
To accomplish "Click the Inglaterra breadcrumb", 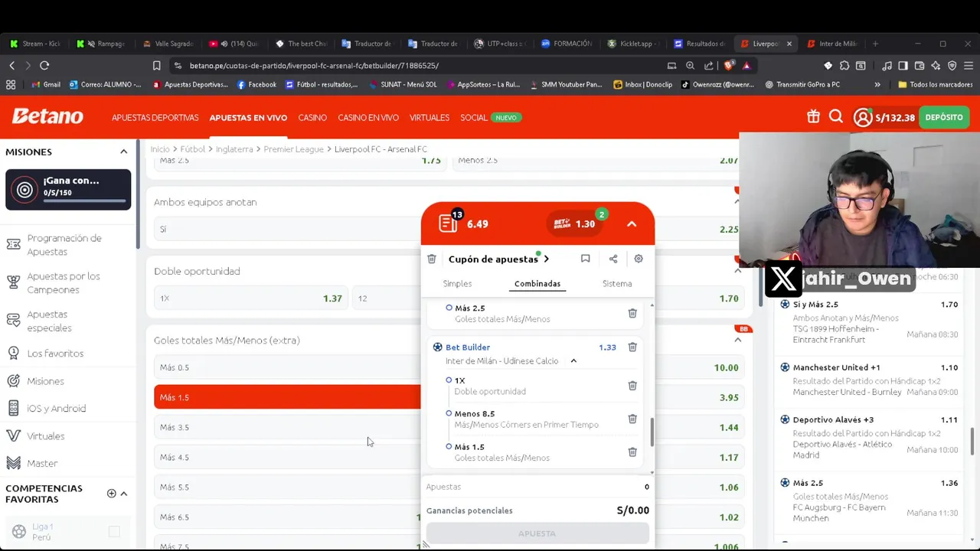I will tap(234, 149).
